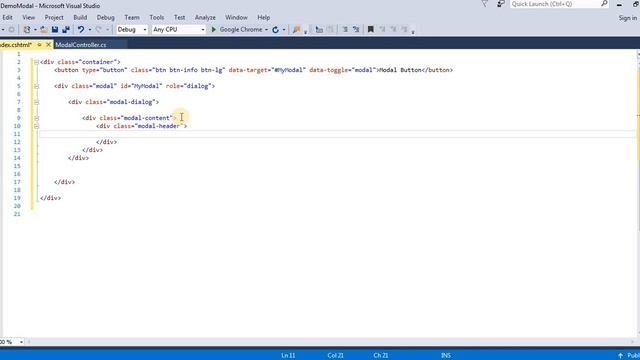Click the Find in Files icon
Screen dimensions: 640x360
(296, 29)
